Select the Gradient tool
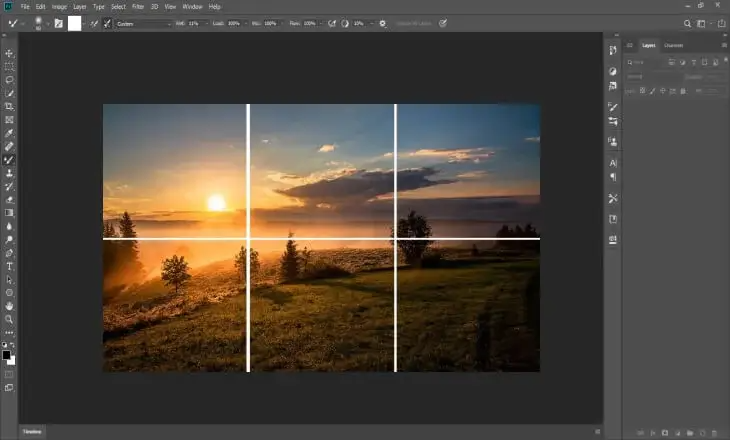Image resolution: width=730 pixels, height=440 pixels. pyautogui.click(x=9, y=213)
